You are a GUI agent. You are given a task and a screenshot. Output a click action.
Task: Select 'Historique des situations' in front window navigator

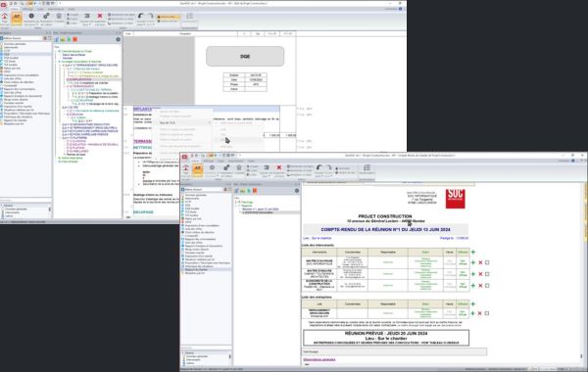199,266
